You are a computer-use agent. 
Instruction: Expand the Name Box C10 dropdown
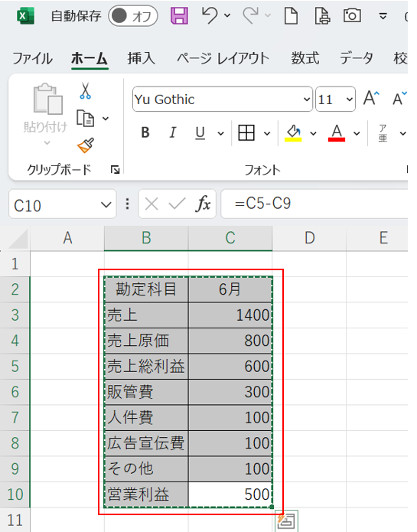click(106, 204)
